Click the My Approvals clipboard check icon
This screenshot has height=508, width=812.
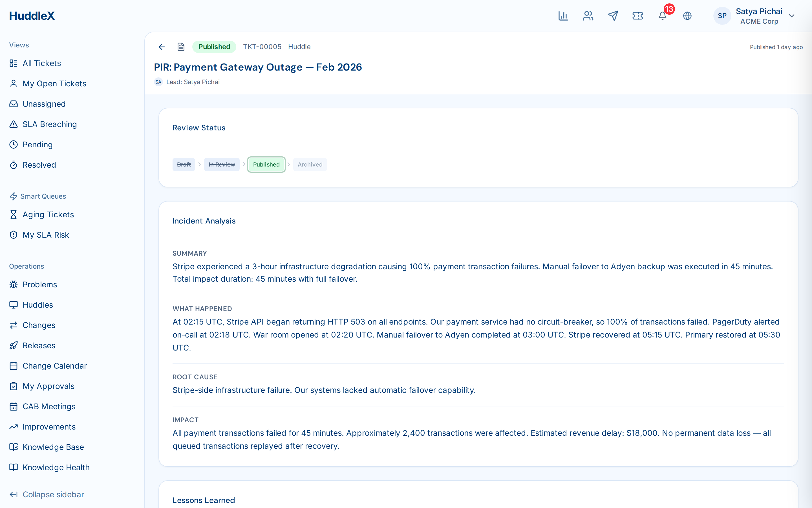[14, 386]
